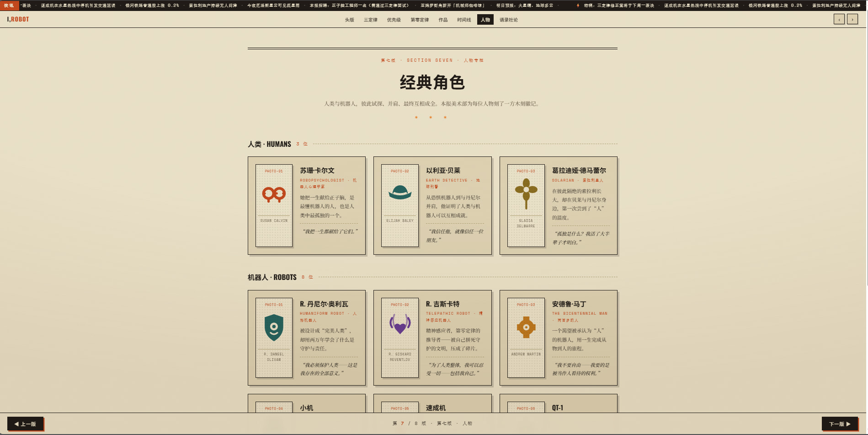Open the 第零定律 section
Image resolution: width=868 pixels, height=435 pixels.
click(x=420, y=20)
